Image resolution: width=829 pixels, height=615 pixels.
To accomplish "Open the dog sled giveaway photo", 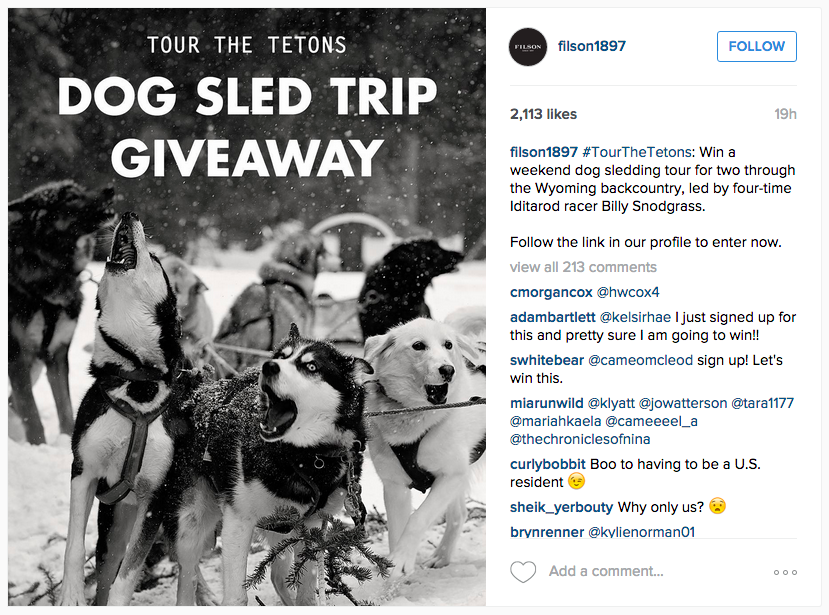I will pyautogui.click(x=247, y=307).
